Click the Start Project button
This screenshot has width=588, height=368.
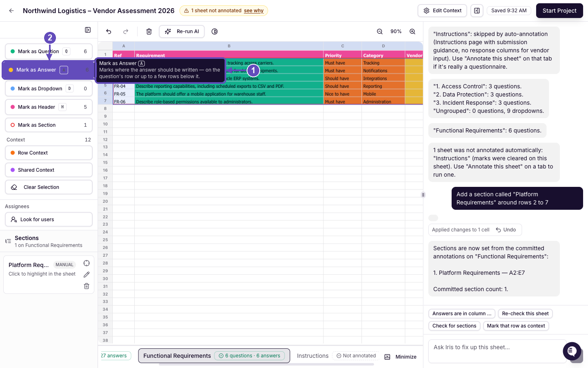[x=559, y=11]
